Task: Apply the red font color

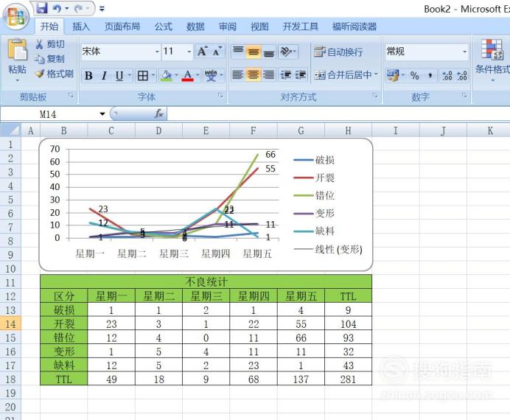Action: [188, 76]
